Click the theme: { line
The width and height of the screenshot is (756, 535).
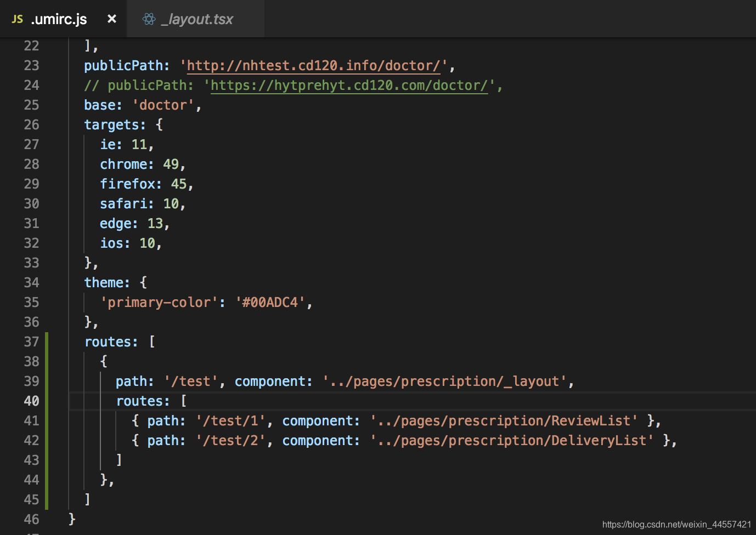click(116, 283)
